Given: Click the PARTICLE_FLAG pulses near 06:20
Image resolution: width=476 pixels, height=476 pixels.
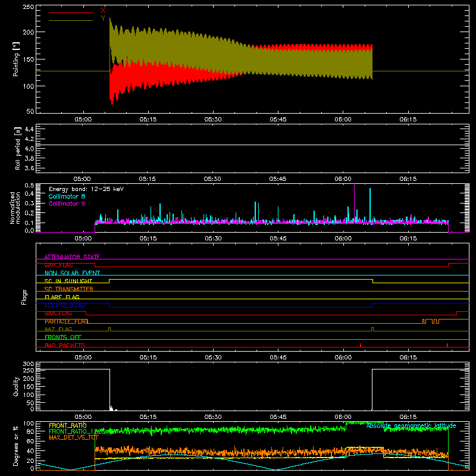Looking at the screenshot, I should [x=431, y=321].
